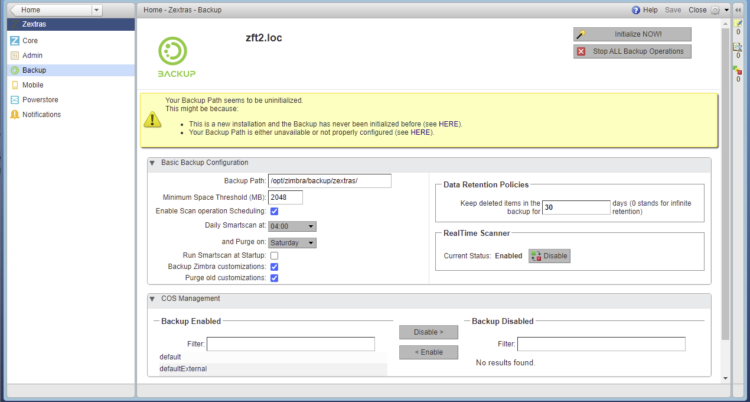Click Save in the toolbar
Image resolution: width=750 pixels, height=402 pixels.
tap(673, 10)
